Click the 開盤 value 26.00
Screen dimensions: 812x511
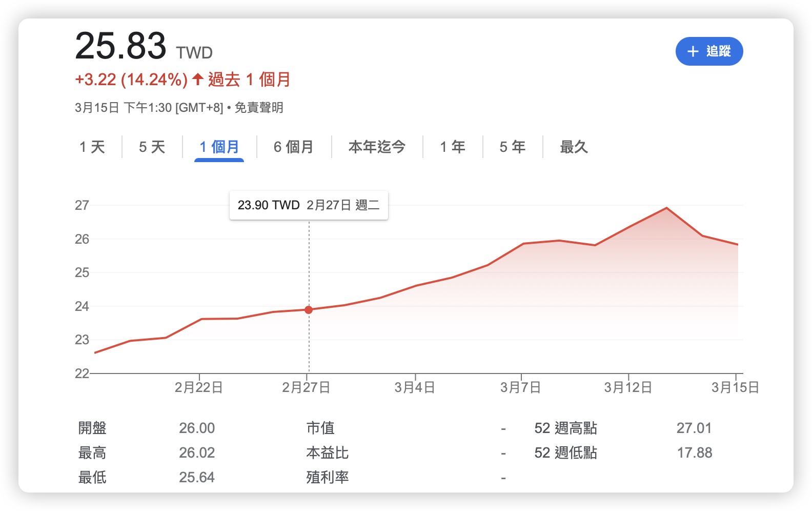[197, 428]
